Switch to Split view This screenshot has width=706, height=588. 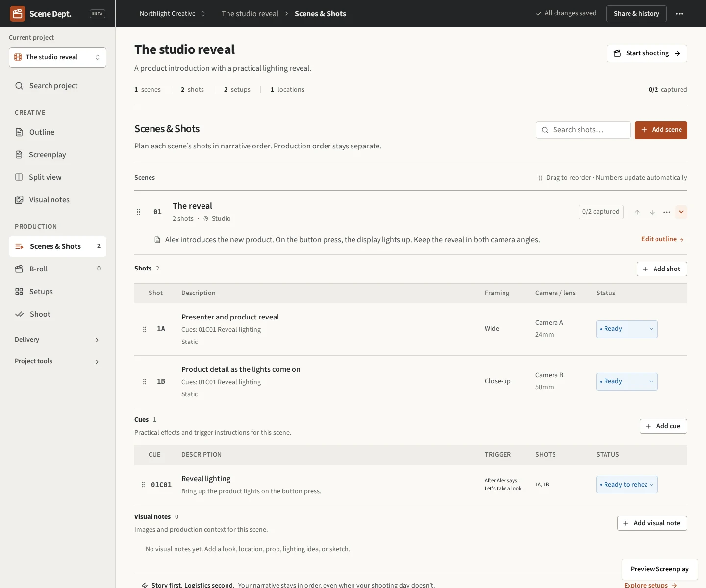57,177
